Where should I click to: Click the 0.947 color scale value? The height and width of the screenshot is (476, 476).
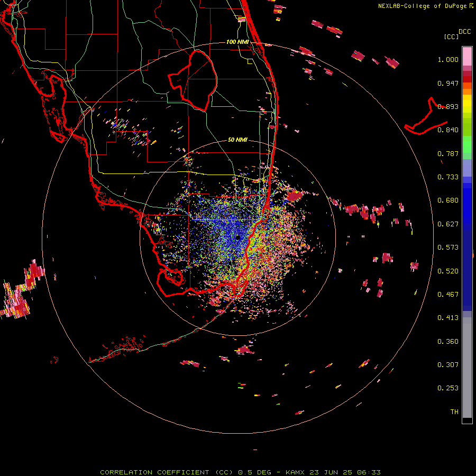448,83
